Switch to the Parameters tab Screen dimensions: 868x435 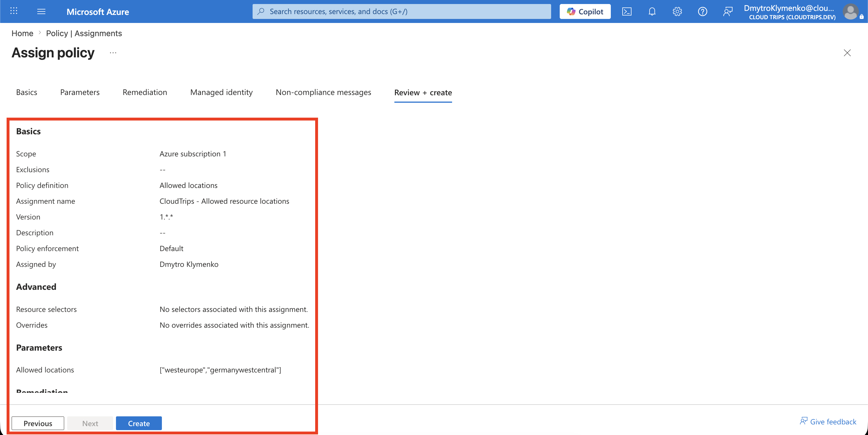80,92
